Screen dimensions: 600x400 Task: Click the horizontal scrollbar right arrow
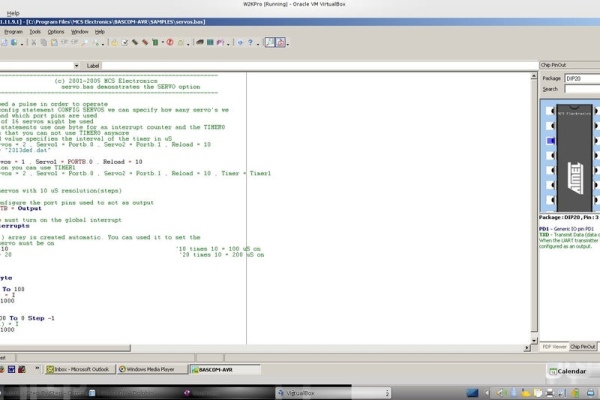tap(527, 348)
